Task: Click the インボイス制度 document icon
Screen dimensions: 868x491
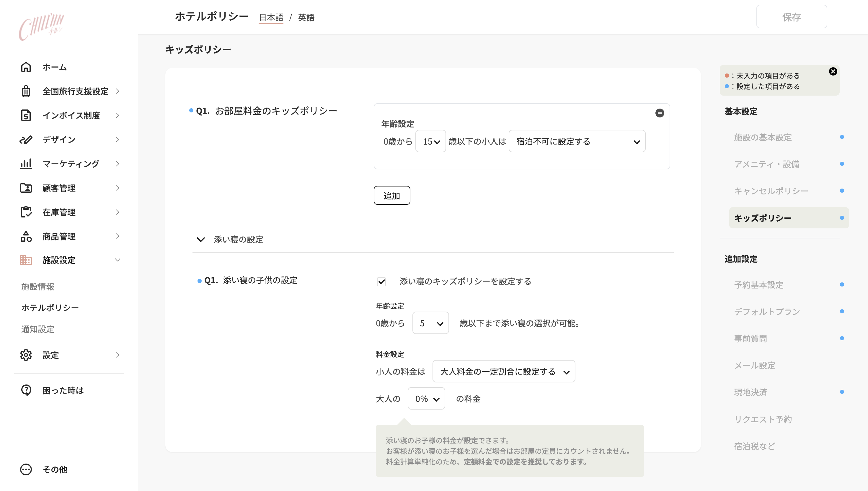Action: point(26,115)
